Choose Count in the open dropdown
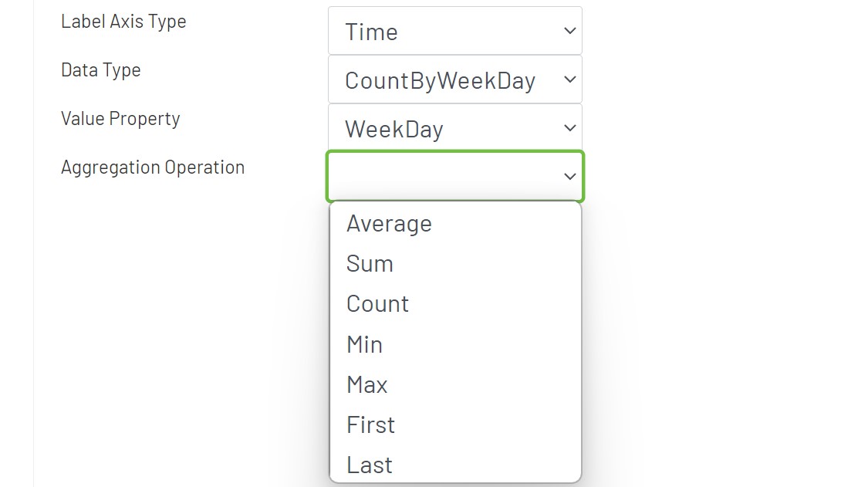Screen dimensions: 868x487 [x=377, y=303]
